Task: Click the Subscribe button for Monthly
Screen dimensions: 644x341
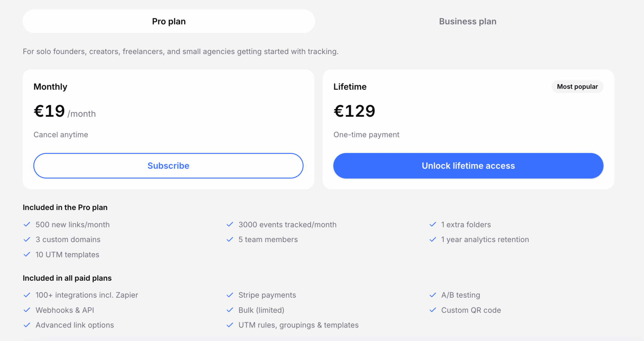Action: [x=168, y=166]
